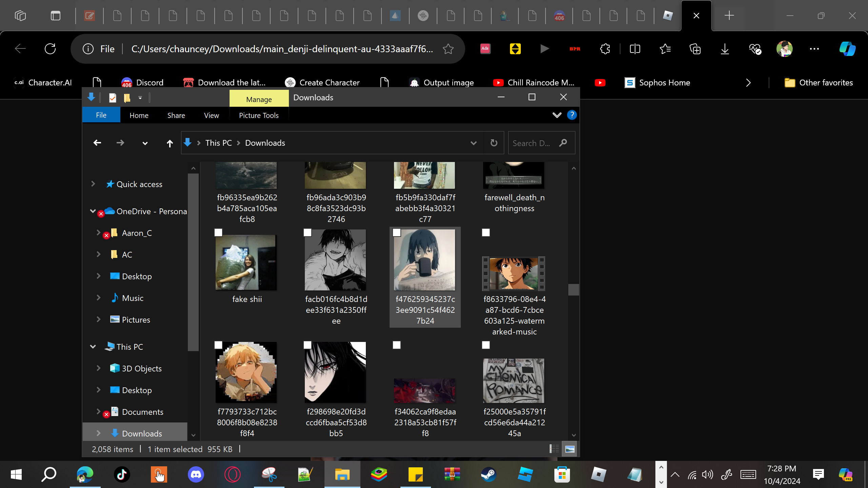Click the New Folder quick access icon

[x=127, y=98]
